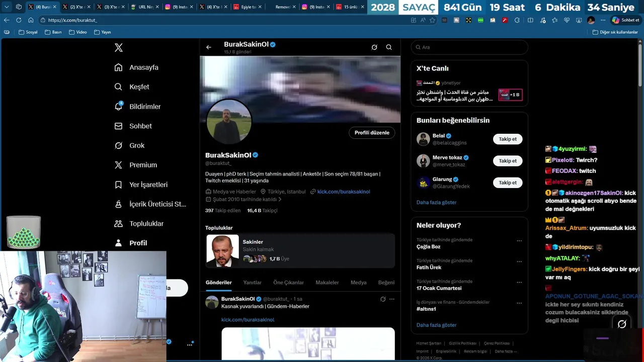This screenshot has height=362, width=644.
Task: Expand the Şubat 2010 tarihinde katıldı chevron
Action: (280, 200)
